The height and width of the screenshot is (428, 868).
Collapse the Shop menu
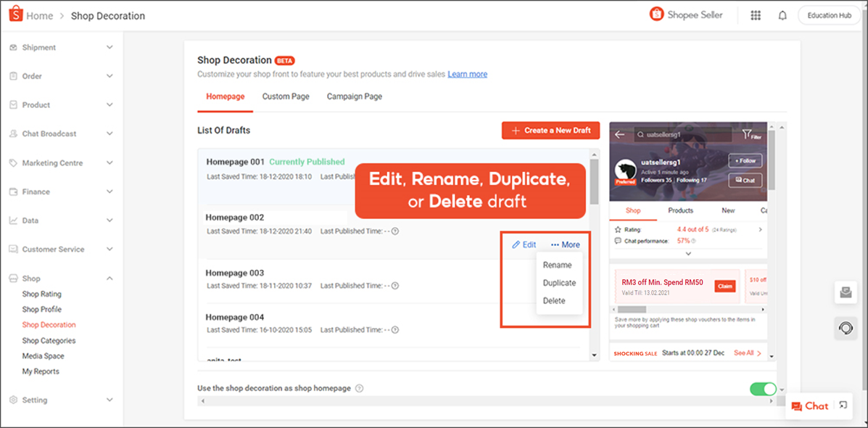[x=109, y=279]
